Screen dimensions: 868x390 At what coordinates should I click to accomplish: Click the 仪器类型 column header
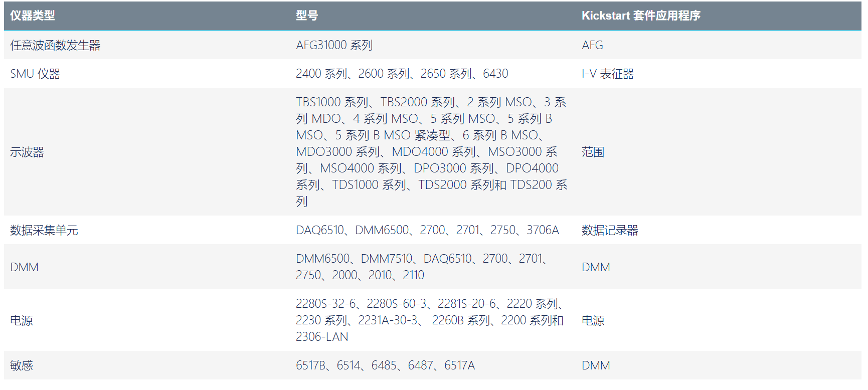33,16
